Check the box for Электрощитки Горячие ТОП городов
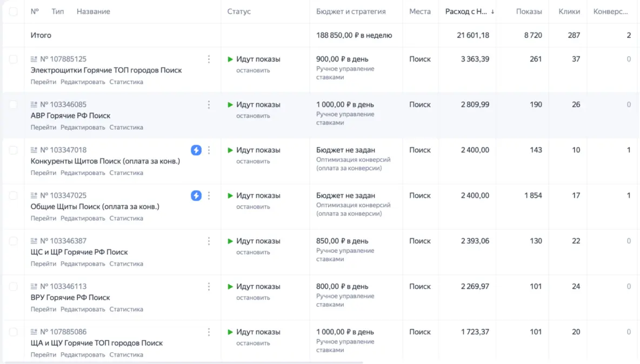 click(13, 59)
